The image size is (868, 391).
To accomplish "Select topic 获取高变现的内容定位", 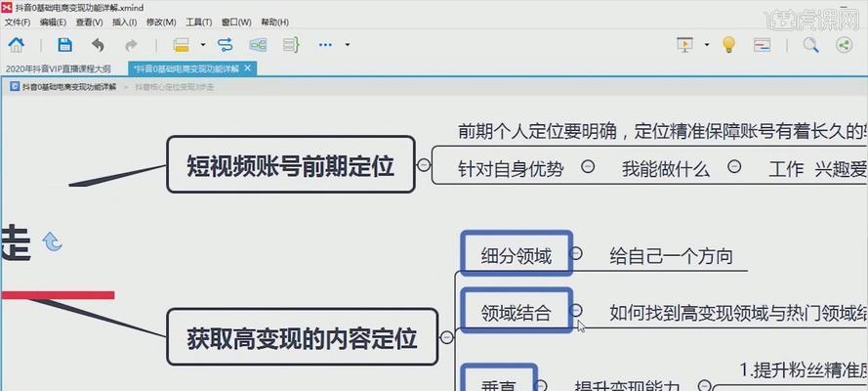I will (303, 336).
